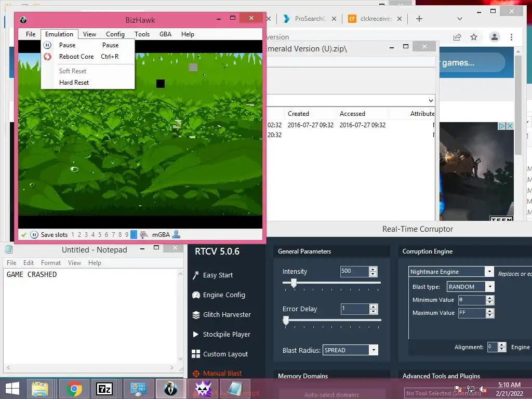The height and width of the screenshot is (399, 532).
Task: Increase Minimum Value with up spinner
Action: pyautogui.click(x=489, y=298)
